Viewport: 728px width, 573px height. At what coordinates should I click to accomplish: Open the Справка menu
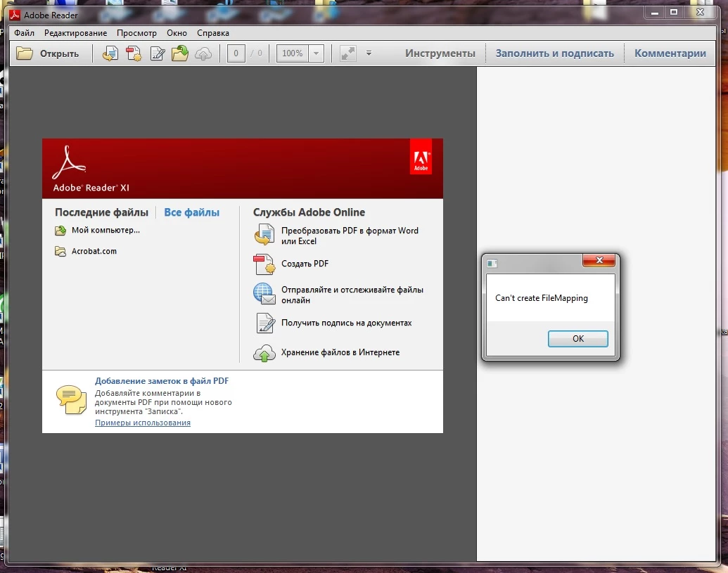coord(213,33)
